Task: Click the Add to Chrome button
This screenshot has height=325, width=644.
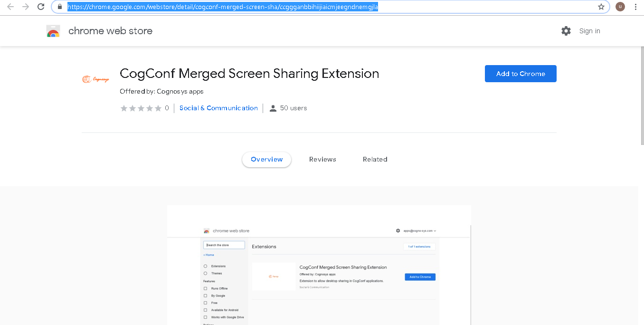Action: point(521,74)
